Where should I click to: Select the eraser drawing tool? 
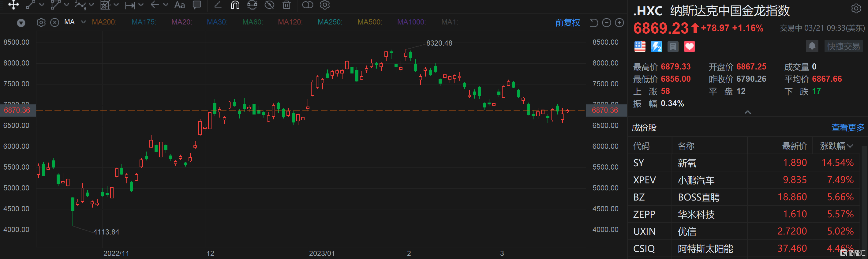[x=218, y=5]
